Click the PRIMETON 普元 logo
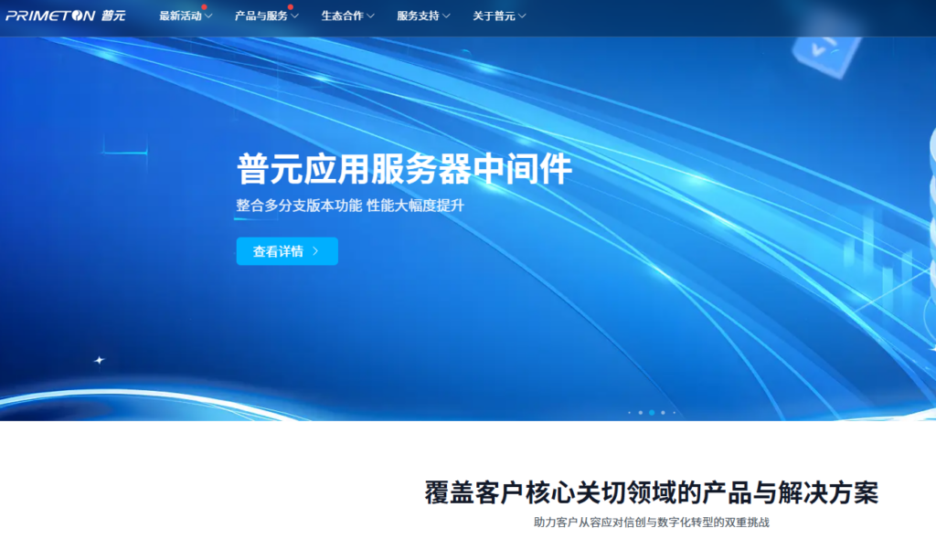936x560 pixels. (64, 16)
